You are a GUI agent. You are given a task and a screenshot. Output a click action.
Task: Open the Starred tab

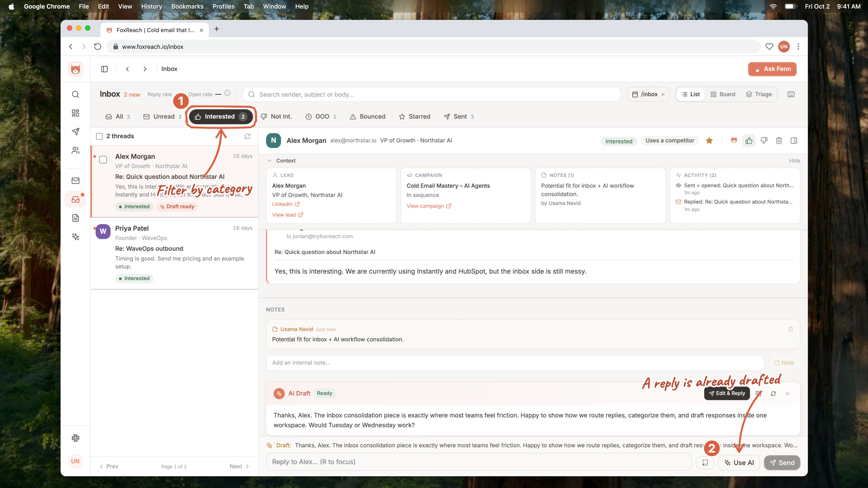pos(414,117)
